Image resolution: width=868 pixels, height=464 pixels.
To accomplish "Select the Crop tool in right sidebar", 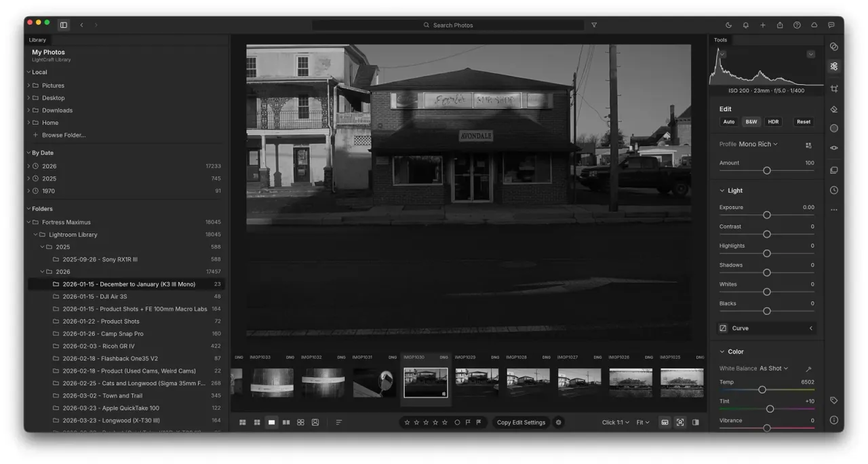I will [834, 89].
